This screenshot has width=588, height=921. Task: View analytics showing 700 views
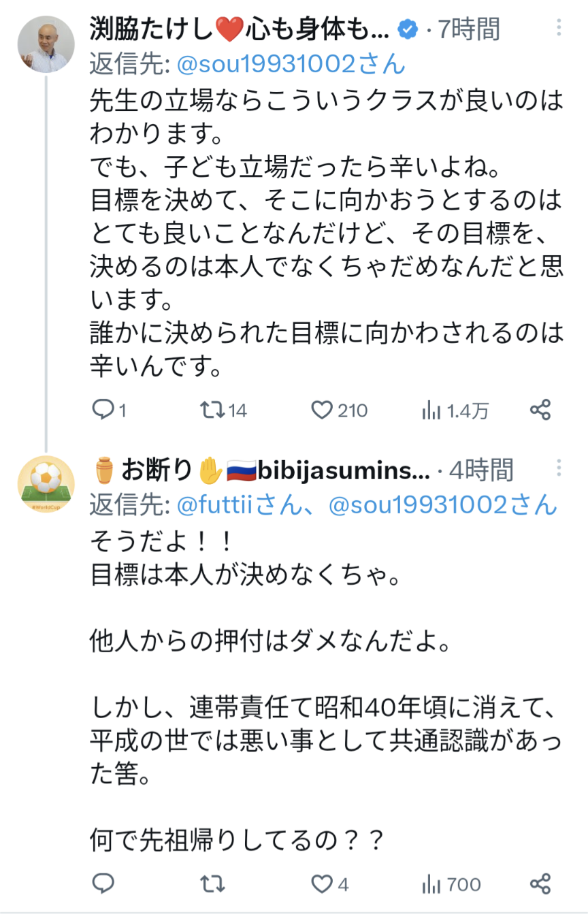point(431,884)
